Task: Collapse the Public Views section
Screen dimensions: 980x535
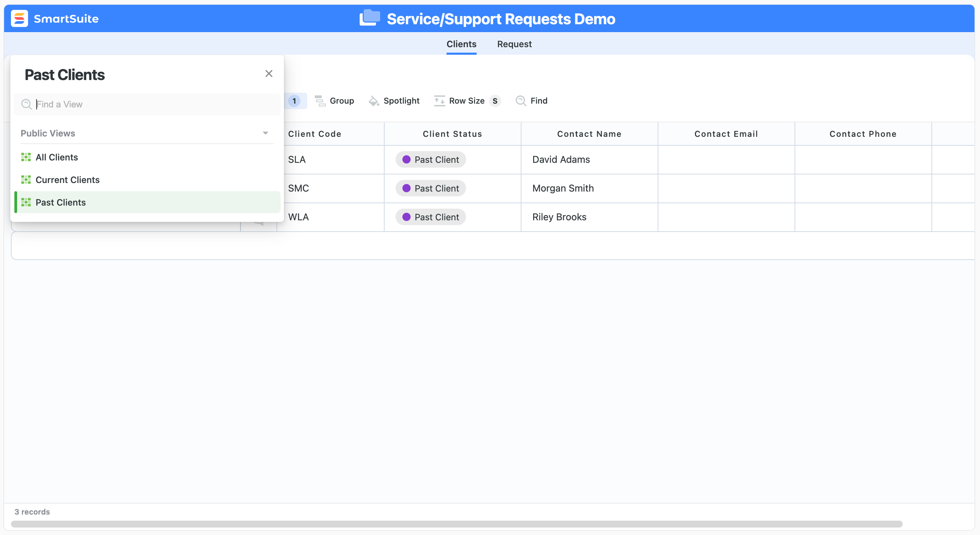Action: click(x=265, y=133)
